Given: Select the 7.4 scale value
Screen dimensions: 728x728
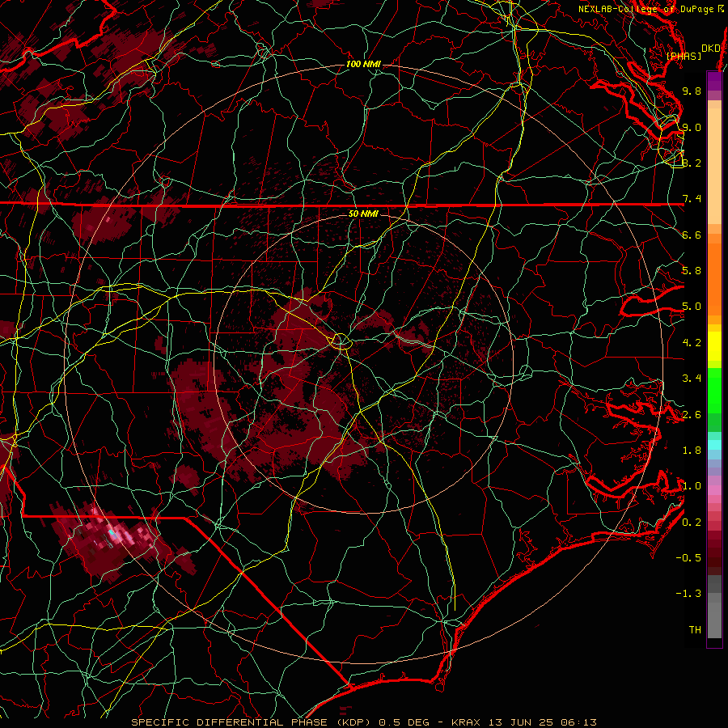Looking at the screenshot, I should pyautogui.click(x=692, y=199).
